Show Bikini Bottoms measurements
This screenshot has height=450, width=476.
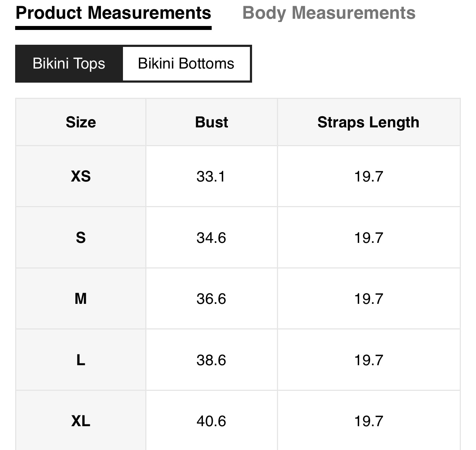[x=186, y=64]
